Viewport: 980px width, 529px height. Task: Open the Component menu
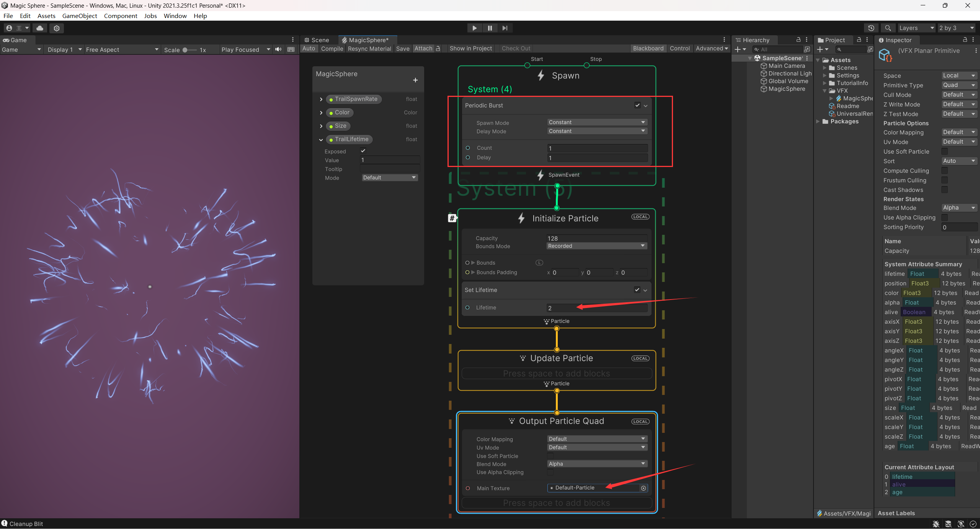coord(120,16)
